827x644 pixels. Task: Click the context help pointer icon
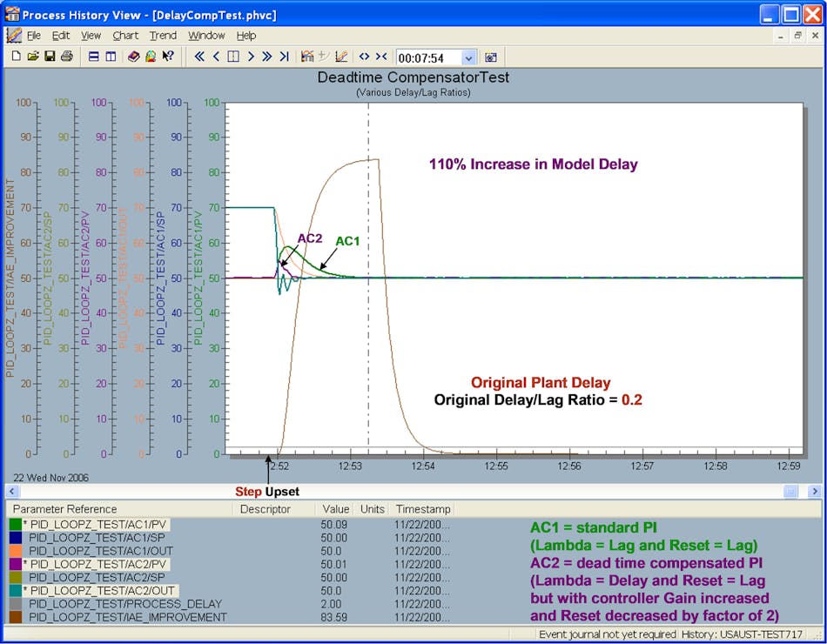pos(168,57)
